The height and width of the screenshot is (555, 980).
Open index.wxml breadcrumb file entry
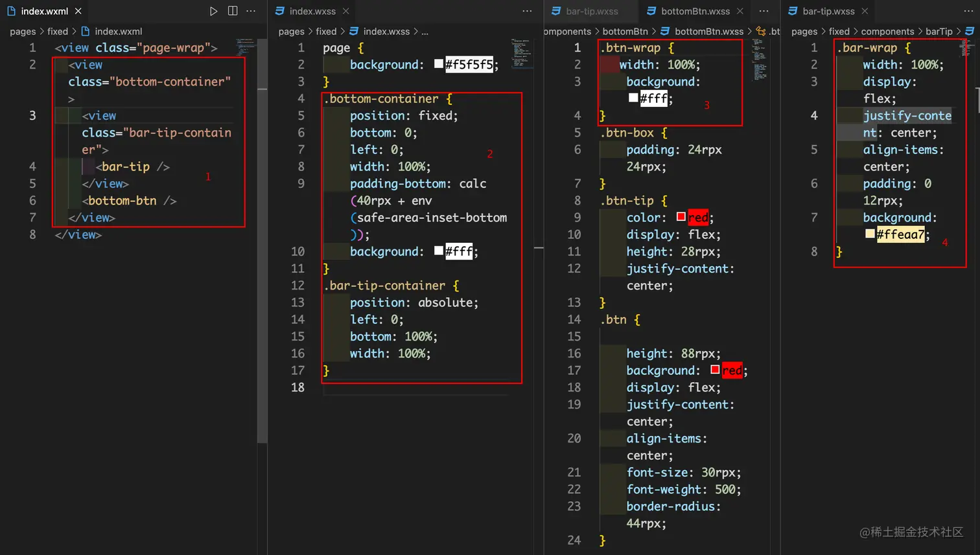pos(111,31)
